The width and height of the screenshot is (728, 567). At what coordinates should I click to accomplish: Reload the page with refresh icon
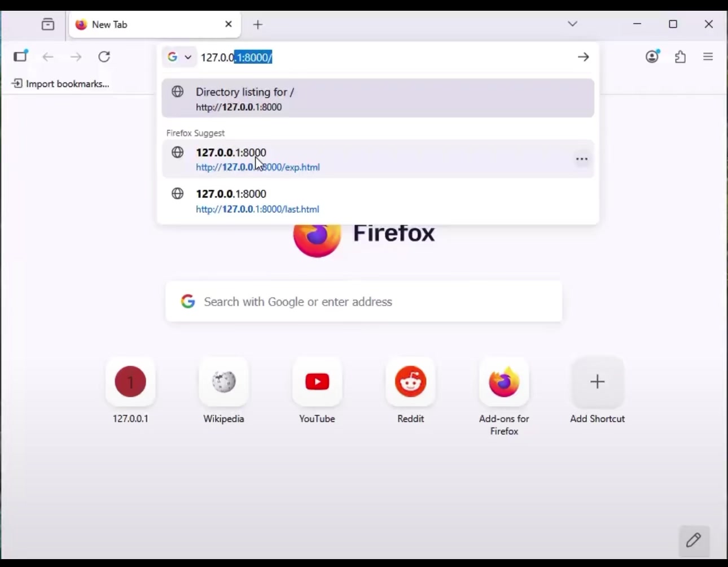coord(104,57)
